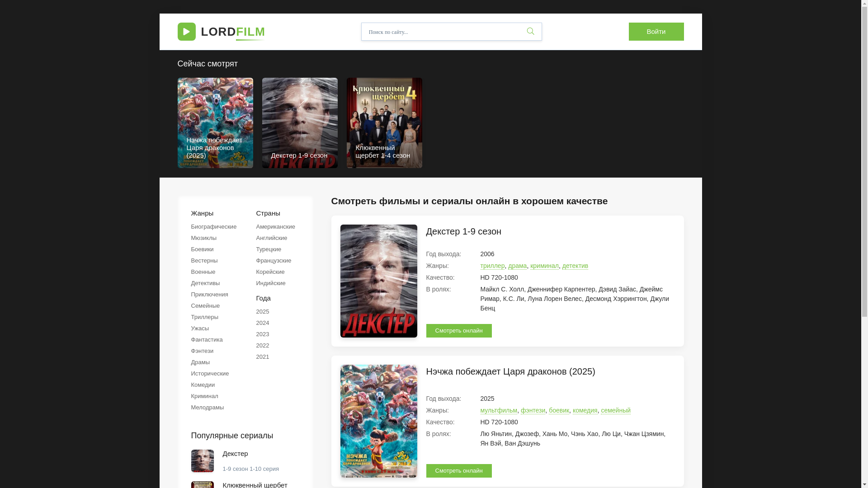
Task: Open the Нэчжа poster in Сейчас смотрят
Action: [215, 123]
